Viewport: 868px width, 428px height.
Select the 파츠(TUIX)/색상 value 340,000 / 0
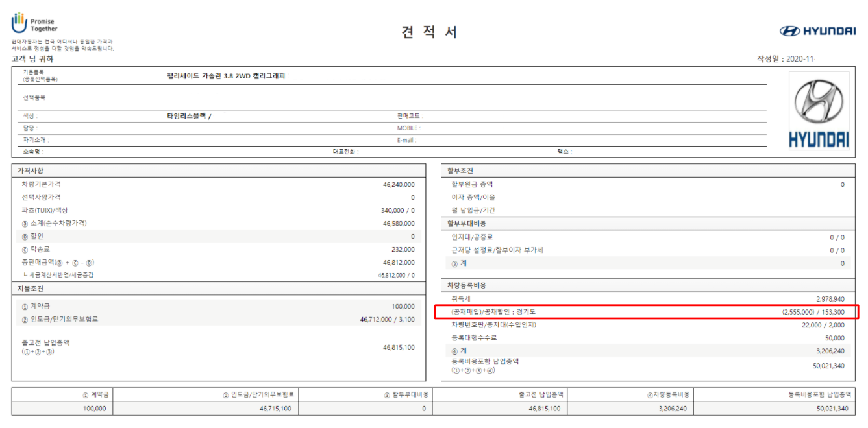pos(397,211)
